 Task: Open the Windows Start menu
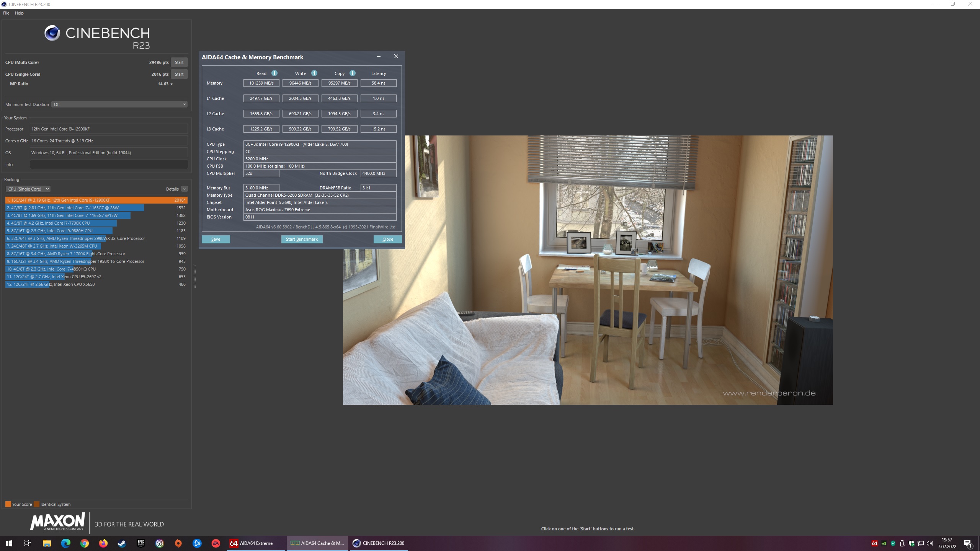9,543
